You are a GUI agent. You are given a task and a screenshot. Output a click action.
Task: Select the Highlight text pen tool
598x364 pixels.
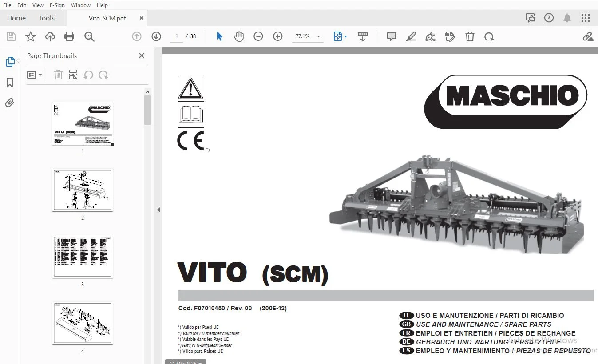411,36
